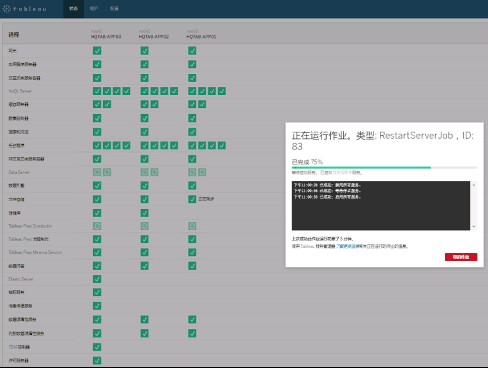Click fourth VizQL Server status icon under node1

click(x=126, y=91)
